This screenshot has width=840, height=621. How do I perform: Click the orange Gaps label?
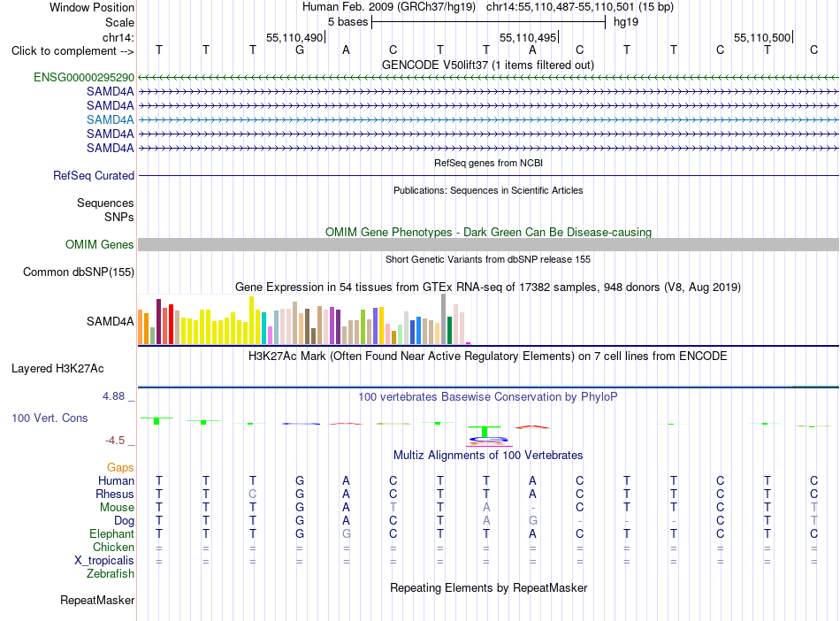click(120, 468)
